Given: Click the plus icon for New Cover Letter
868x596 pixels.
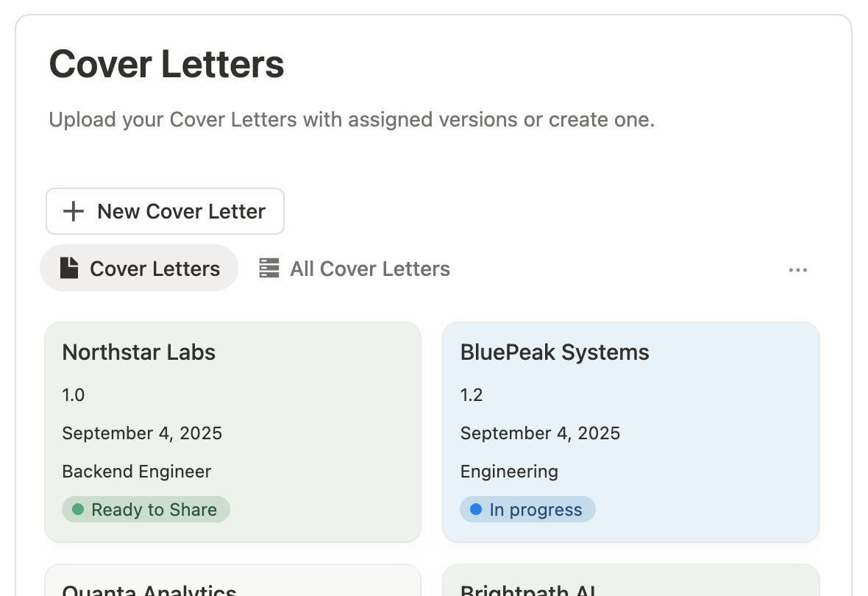Looking at the screenshot, I should coord(74,212).
